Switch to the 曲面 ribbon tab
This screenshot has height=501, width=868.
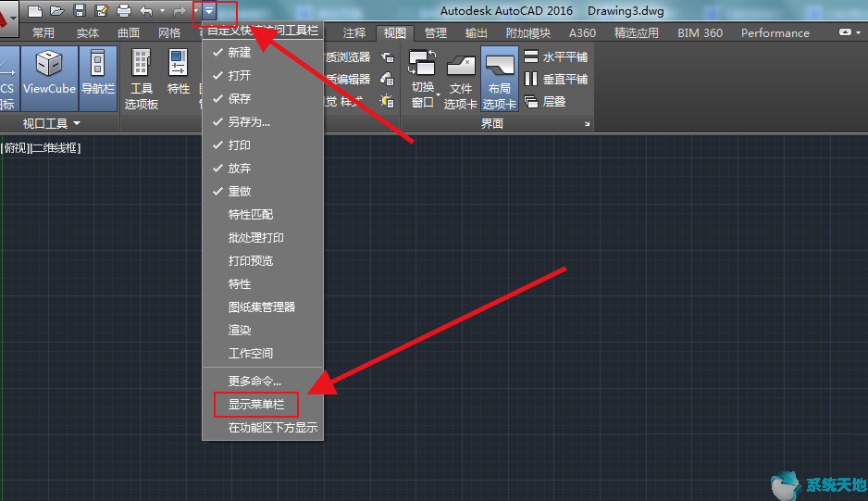129,33
